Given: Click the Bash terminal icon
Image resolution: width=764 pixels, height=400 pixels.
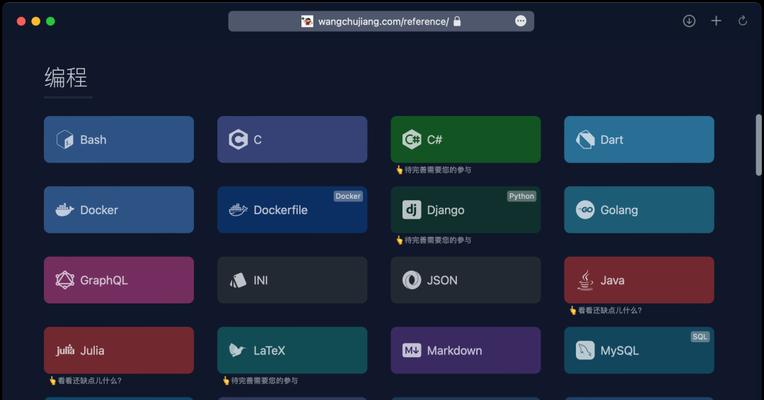Looking at the screenshot, I should pos(64,140).
